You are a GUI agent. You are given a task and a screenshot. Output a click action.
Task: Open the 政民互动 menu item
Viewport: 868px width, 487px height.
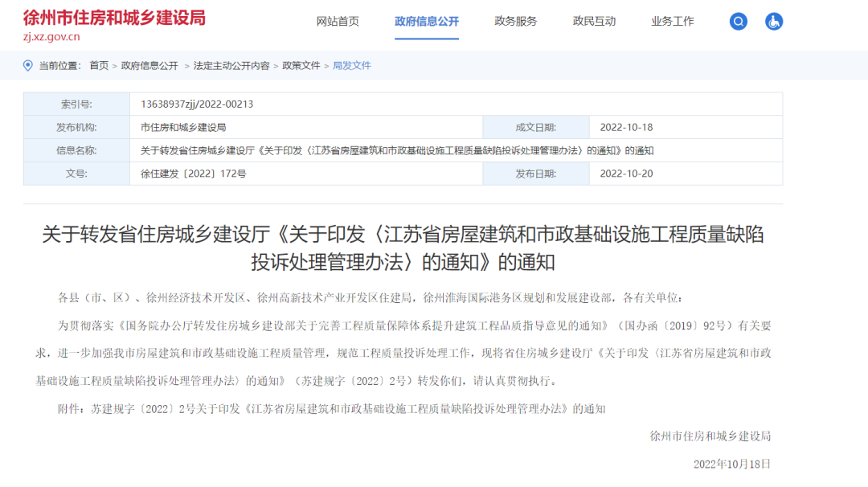594,22
